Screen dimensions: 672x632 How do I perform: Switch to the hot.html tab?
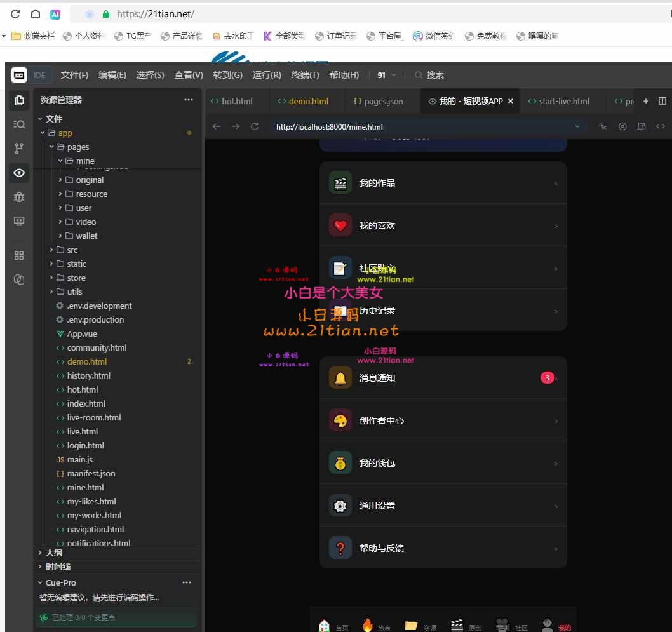pyautogui.click(x=238, y=101)
